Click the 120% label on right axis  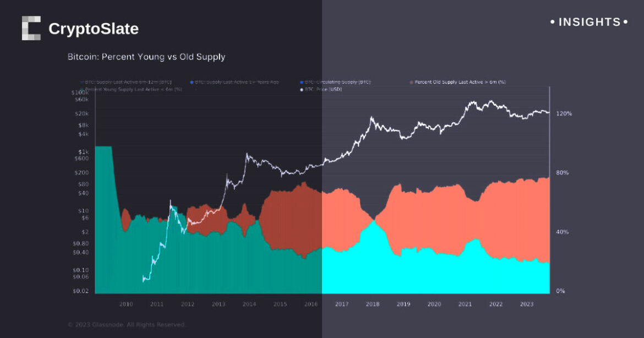(x=564, y=113)
